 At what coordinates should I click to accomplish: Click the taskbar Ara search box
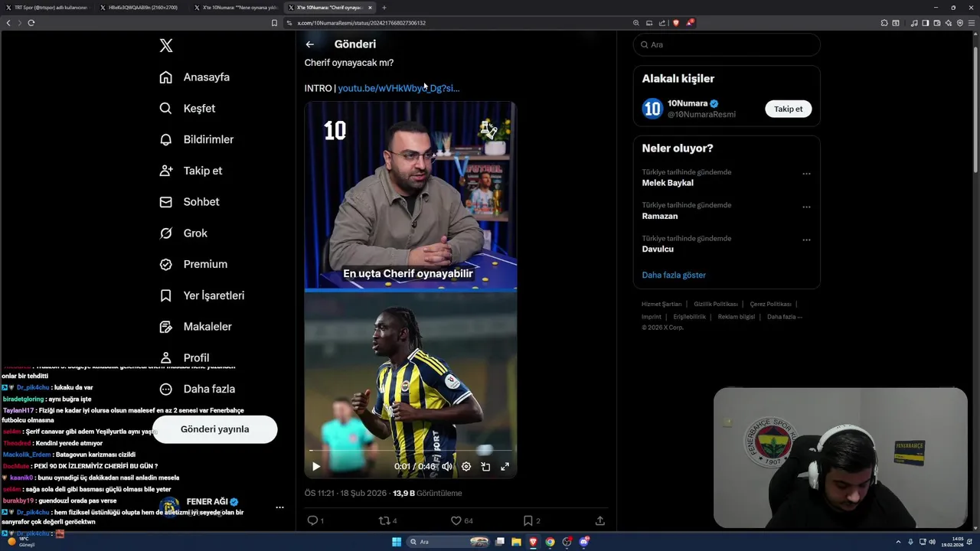click(449, 542)
